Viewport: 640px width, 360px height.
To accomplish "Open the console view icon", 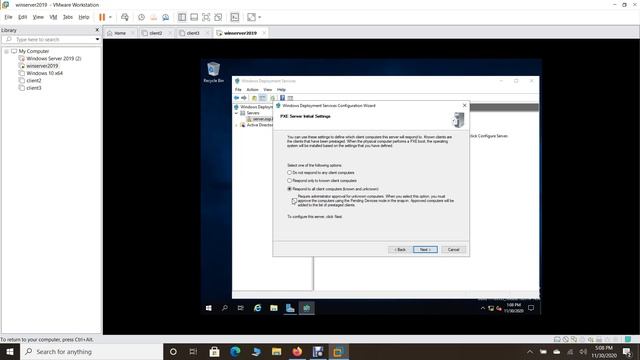I will click(x=235, y=17).
